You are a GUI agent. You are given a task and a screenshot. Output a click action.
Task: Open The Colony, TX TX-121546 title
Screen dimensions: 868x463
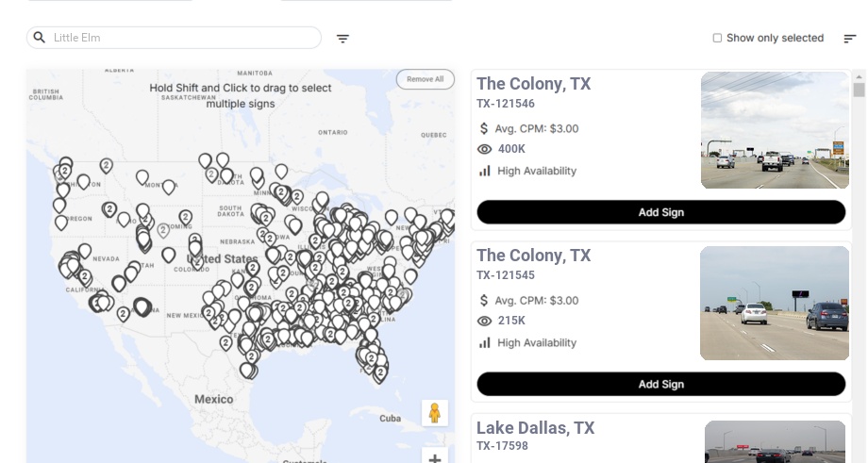point(534,84)
